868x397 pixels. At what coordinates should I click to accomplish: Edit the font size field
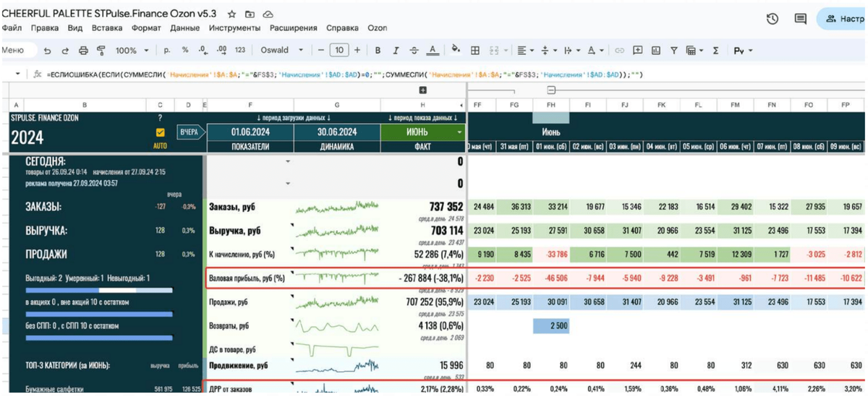click(x=339, y=51)
